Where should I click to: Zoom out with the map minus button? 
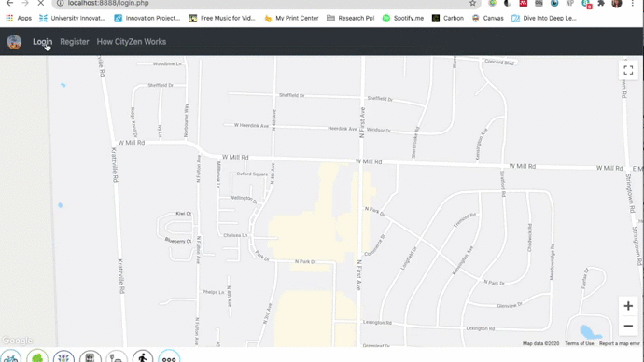628,326
